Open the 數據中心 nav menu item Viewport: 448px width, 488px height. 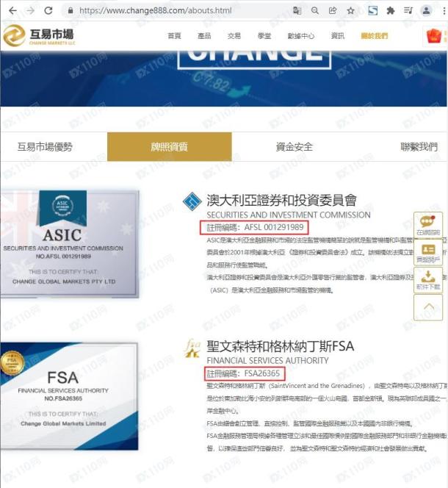tap(301, 36)
